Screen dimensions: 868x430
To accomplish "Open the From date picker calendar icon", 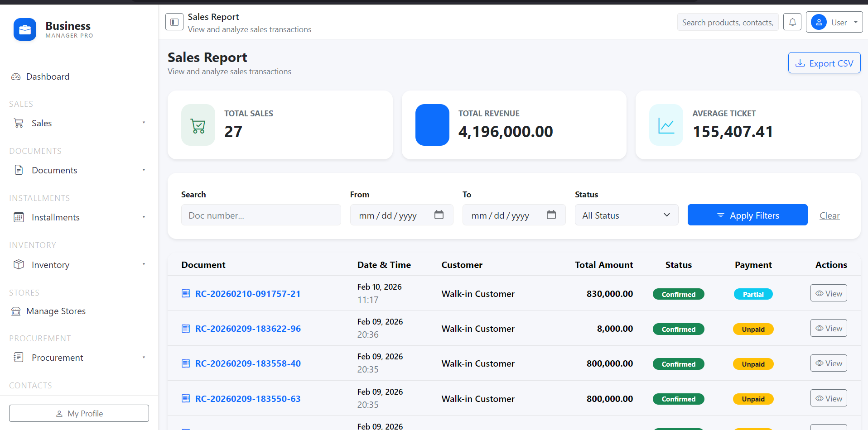I will (x=439, y=215).
